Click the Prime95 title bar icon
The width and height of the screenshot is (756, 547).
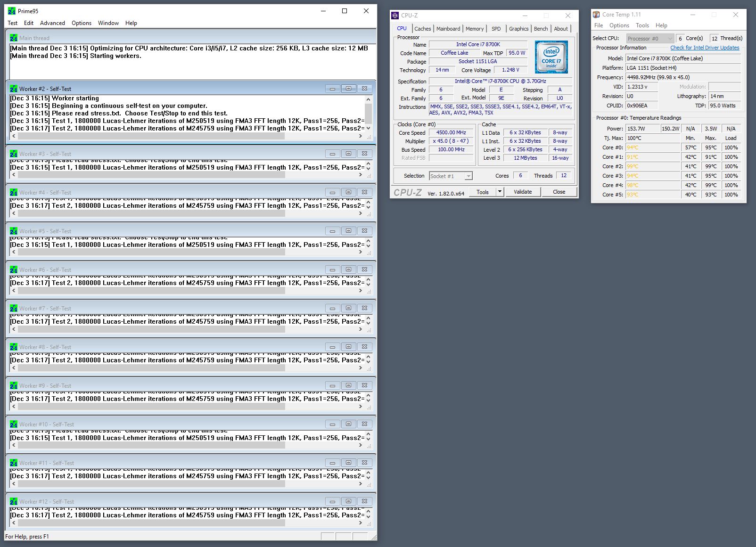(12, 11)
